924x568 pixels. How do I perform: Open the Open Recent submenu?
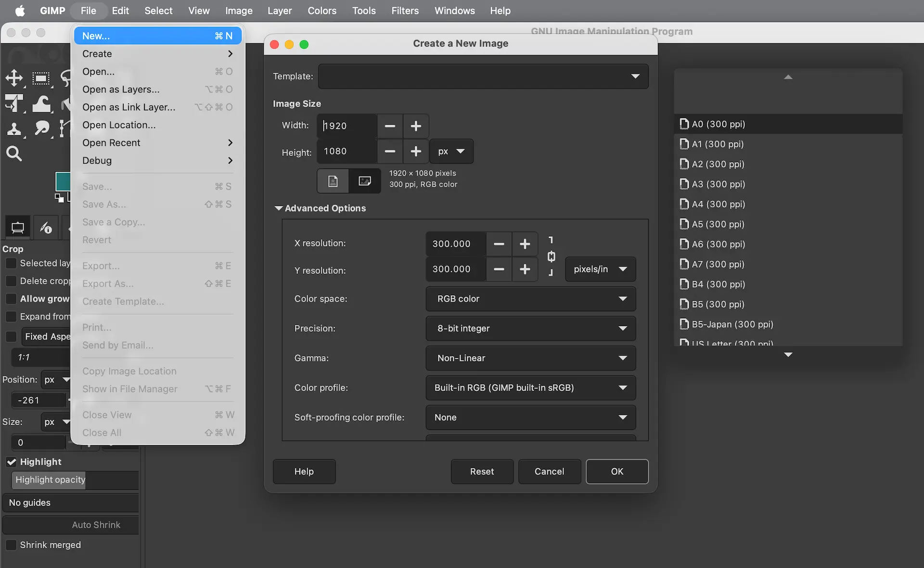coord(158,142)
